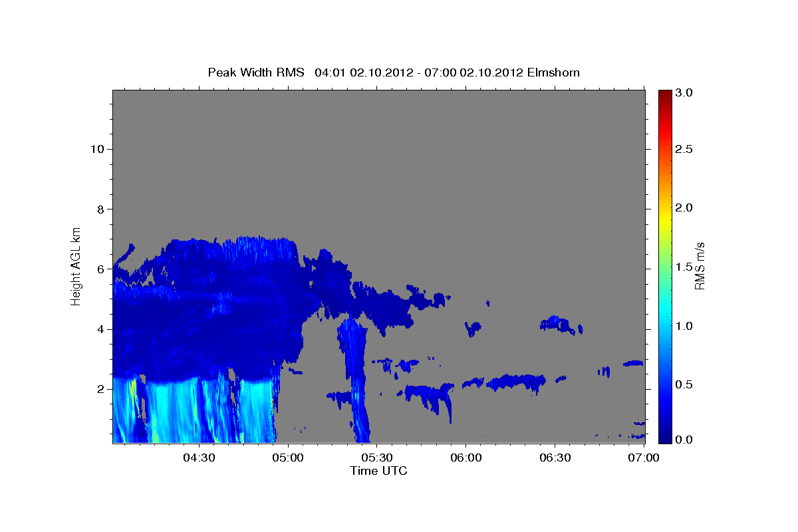Viewport: 798px width, 532px height.
Task: Click the colorbar value 0.5
Action: pyautogui.click(x=685, y=384)
